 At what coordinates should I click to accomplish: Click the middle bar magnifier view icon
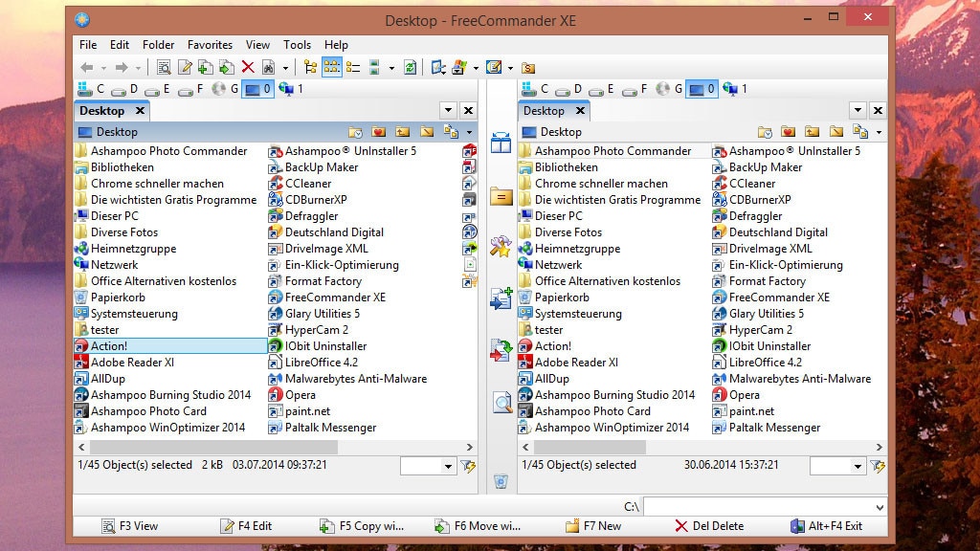(x=501, y=403)
